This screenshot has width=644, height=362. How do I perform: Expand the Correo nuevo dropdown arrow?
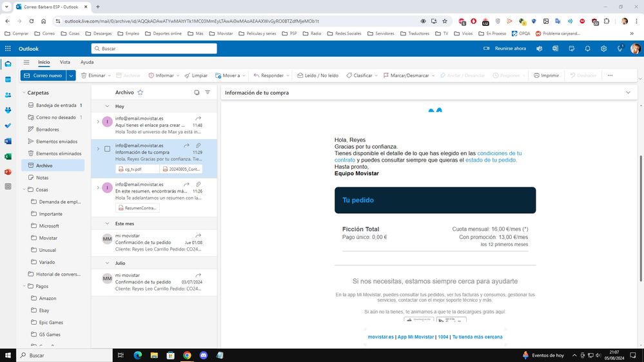coord(71,75)
